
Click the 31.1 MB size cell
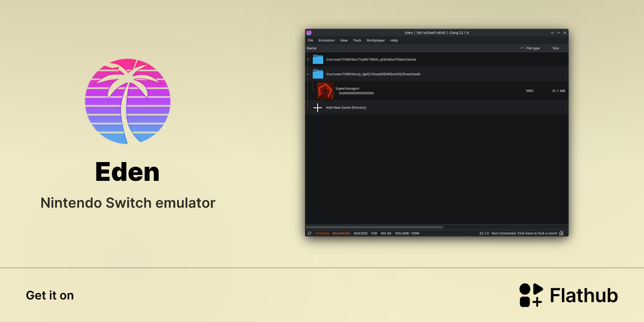coord(559,91)
